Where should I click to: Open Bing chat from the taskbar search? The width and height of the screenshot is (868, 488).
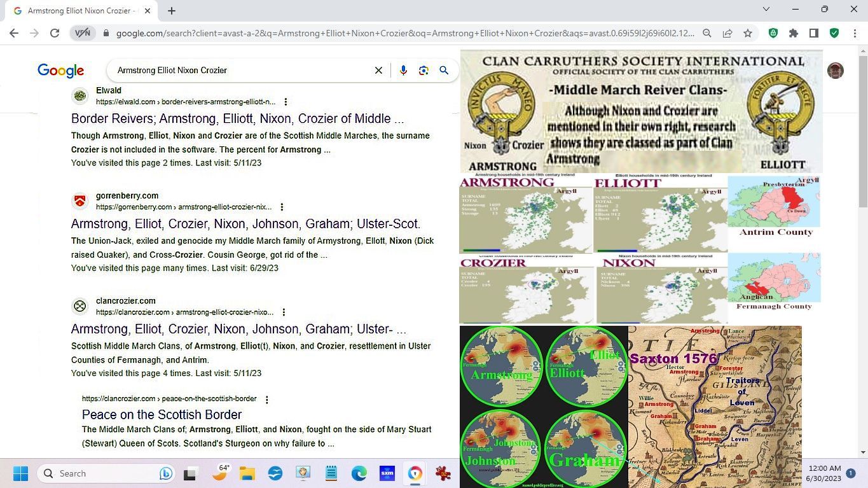click(x=166, y=473)
